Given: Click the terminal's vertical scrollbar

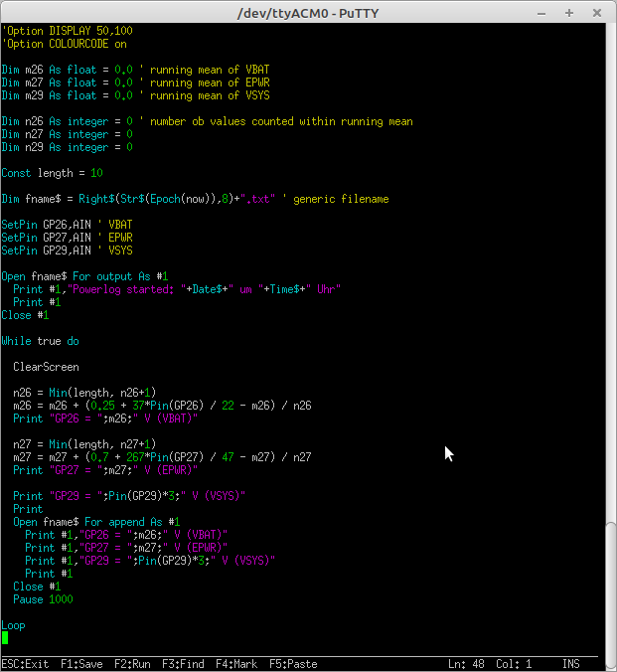Looking at the screenshot, I should 606,338.
